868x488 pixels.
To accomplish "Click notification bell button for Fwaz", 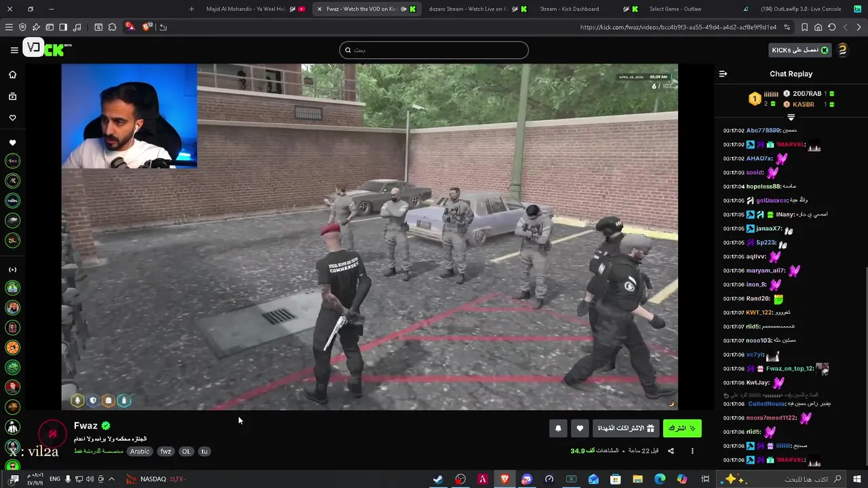I will pyautogui.click(x=558, y=428).
